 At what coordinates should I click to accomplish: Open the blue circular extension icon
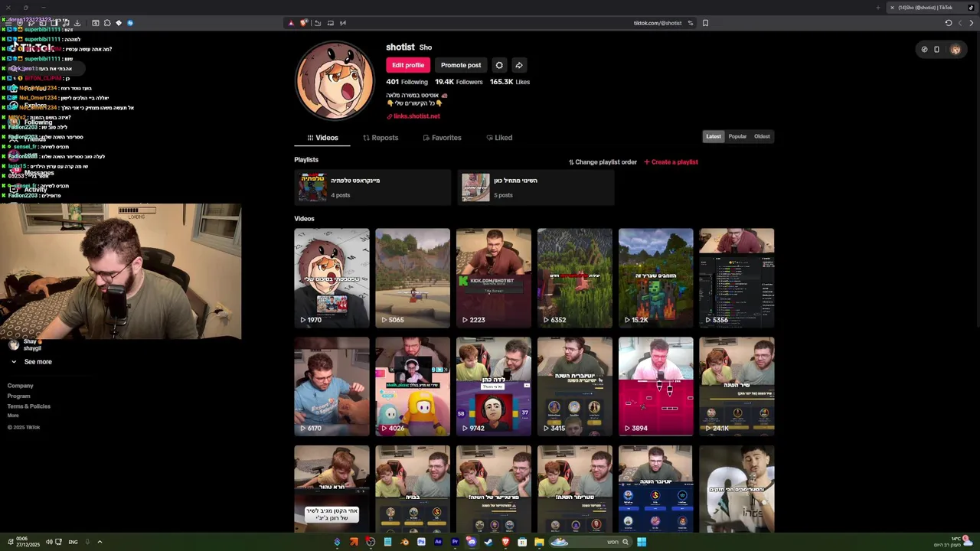(130, 23)
